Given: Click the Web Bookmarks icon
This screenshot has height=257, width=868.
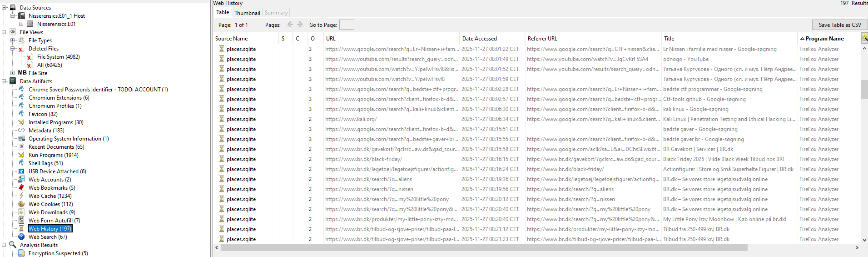Looking at the screenshot, I should coord(21,187).
